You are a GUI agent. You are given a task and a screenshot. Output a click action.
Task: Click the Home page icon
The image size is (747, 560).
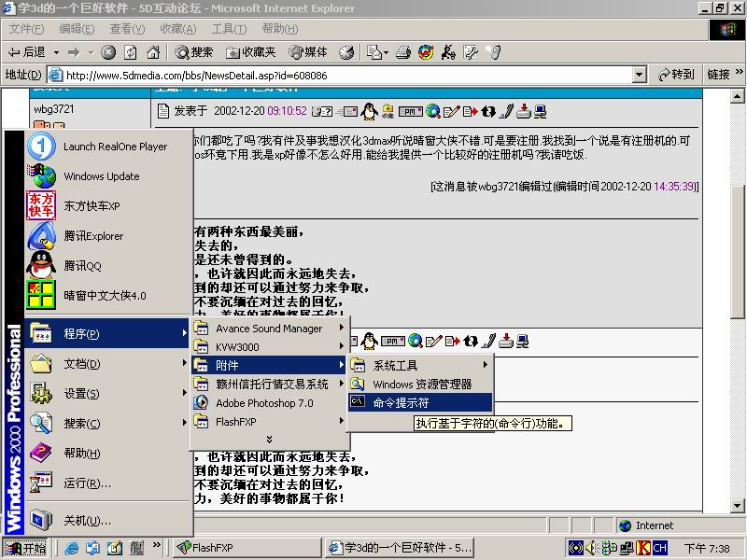[x=153, y=52]
